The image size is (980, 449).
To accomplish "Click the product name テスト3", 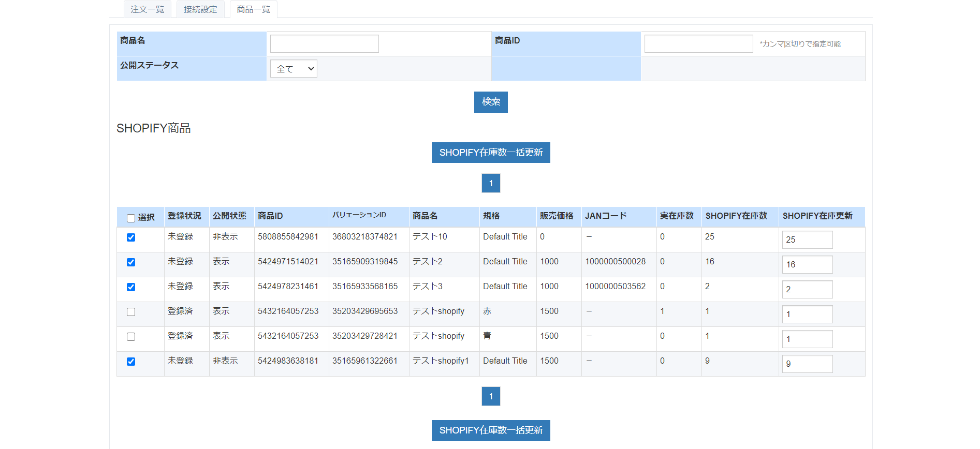I will pyautogui.click(x=428, y=286).
